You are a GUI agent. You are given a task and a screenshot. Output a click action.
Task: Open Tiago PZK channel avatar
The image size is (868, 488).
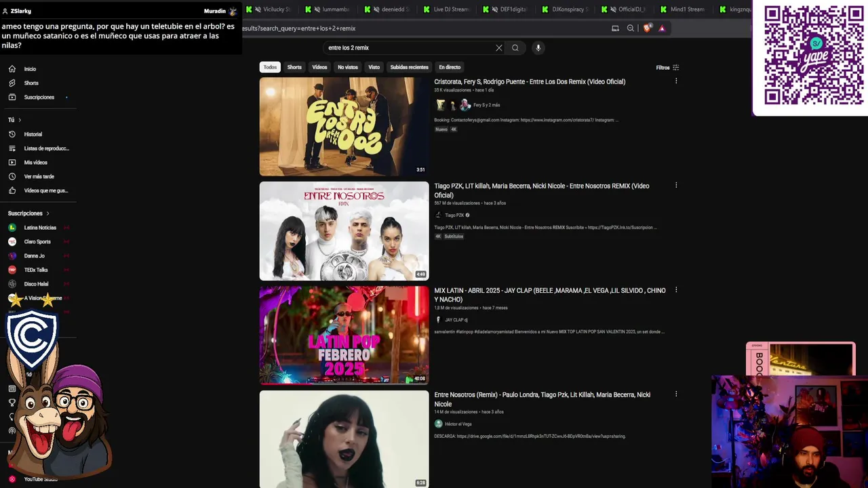pos(438,215)
